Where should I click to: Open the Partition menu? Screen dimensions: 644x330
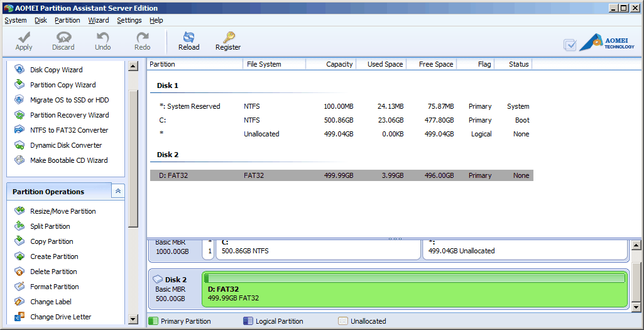click(x=67, y=20)
